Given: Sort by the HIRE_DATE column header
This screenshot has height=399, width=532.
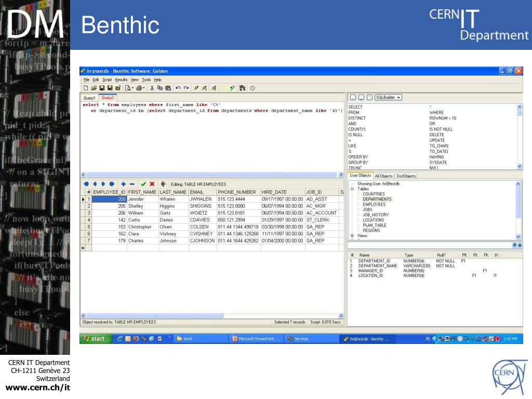Looking at the screenshot, I should pyautogui.click(x=283, y=192).
